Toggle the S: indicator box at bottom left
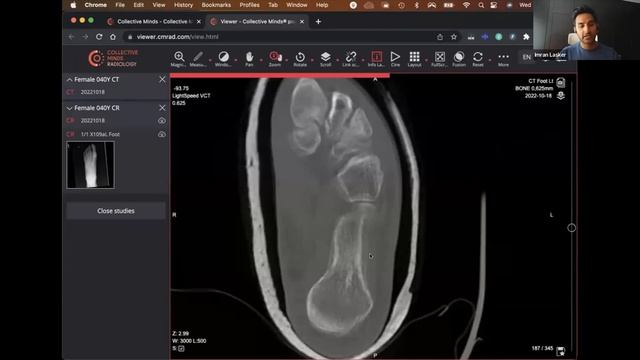 181,349
